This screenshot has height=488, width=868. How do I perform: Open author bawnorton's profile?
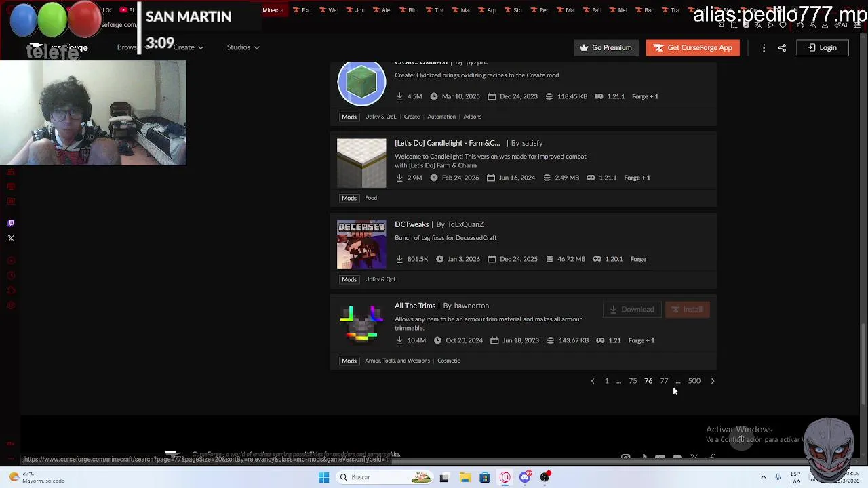pyautogui.click(x=471, y=306)
